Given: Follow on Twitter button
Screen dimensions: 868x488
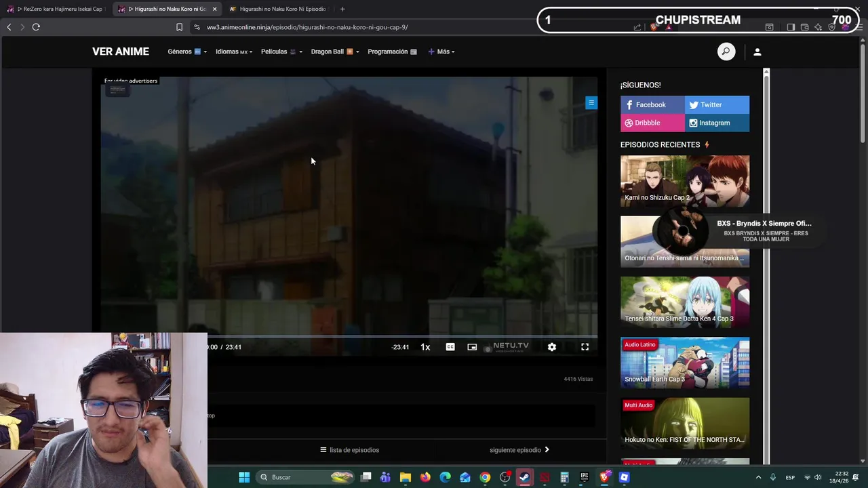Looking at the screenshot, I should tap(717, 104).
